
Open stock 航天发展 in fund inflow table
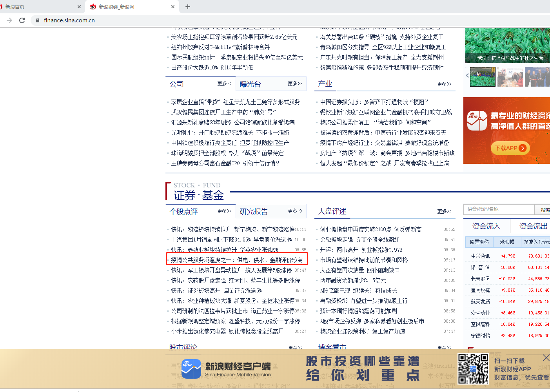tap(480, 301)
